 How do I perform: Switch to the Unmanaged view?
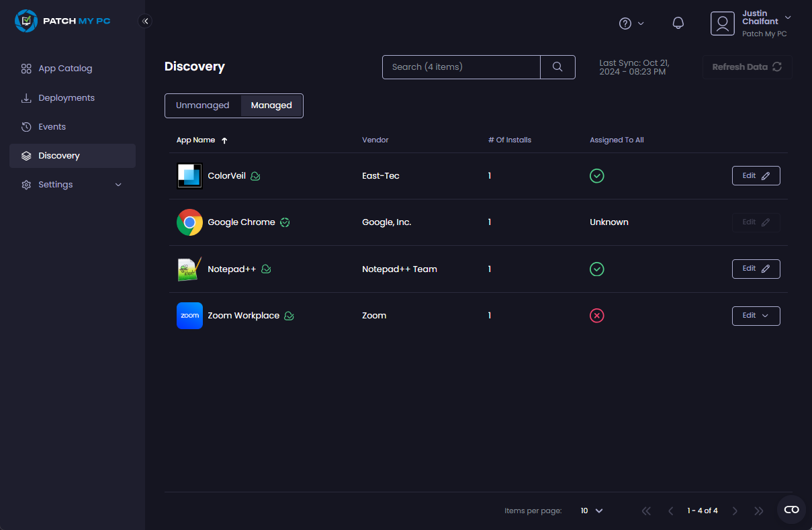(203, 105)
